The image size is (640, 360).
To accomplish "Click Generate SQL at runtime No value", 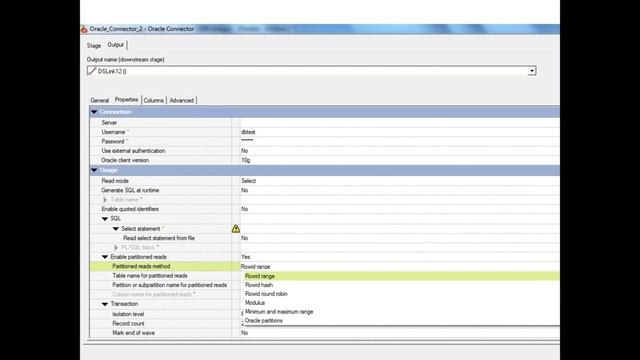I will click(x=244, y=190).
